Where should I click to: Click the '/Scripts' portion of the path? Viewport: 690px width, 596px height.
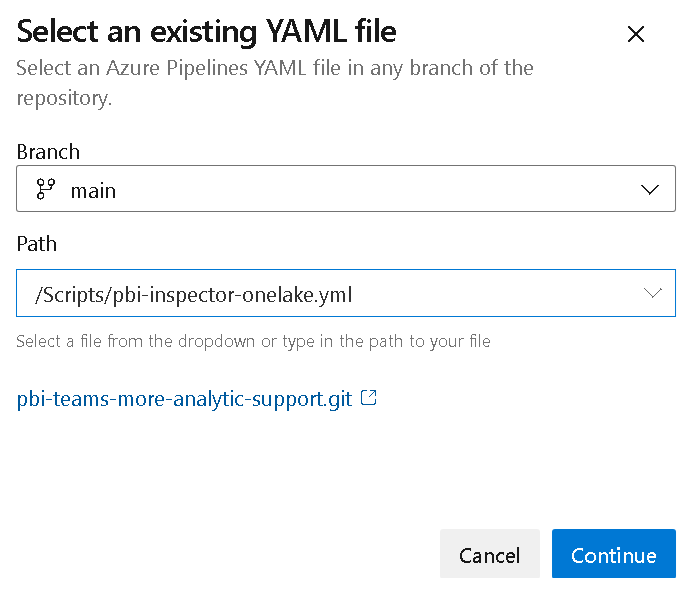(x=66, y=295)
